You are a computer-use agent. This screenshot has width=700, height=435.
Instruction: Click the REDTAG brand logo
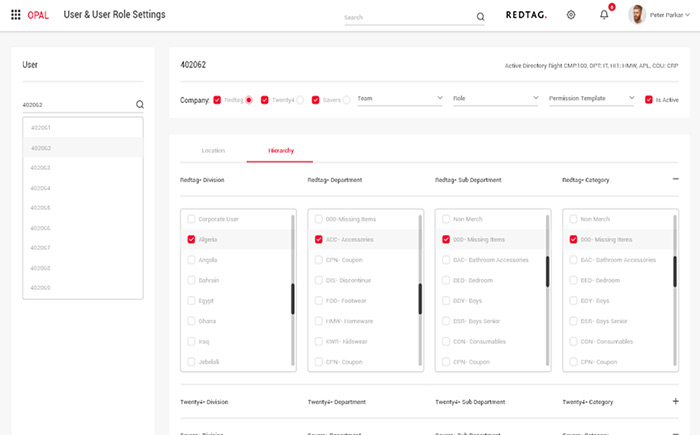point(526,15)
